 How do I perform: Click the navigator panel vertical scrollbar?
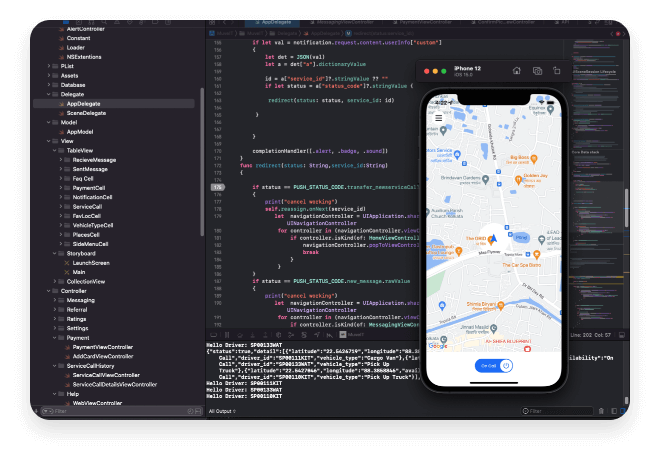pyautogui.click(x=202, y=162)
